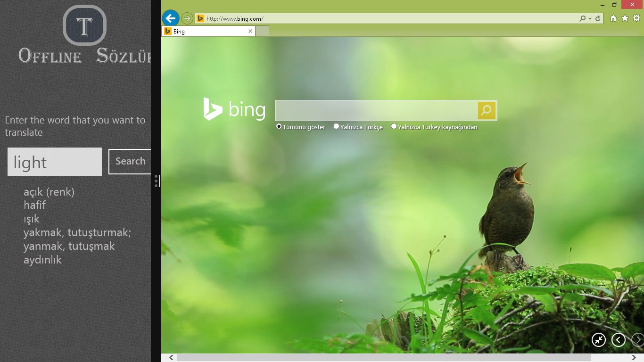Open the browser tools gear icon
644x362 pixels.
click(x=636, y=18)
